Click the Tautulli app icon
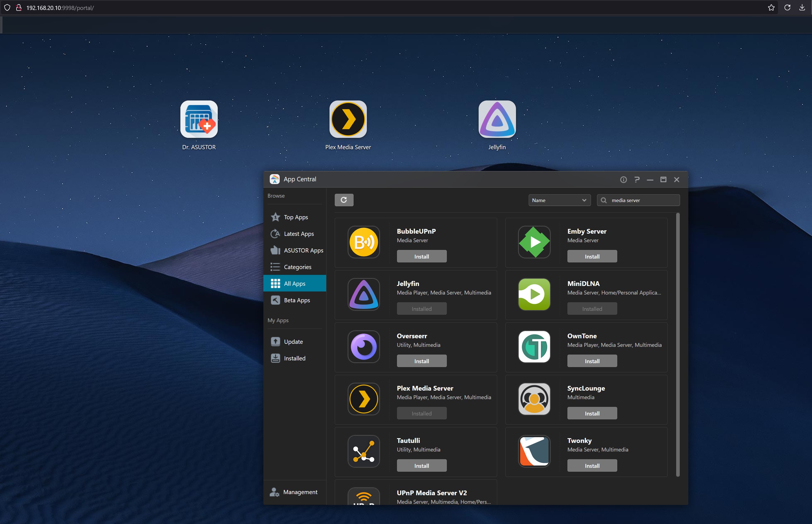The image size is (812, 524). [x=364, y=451]
